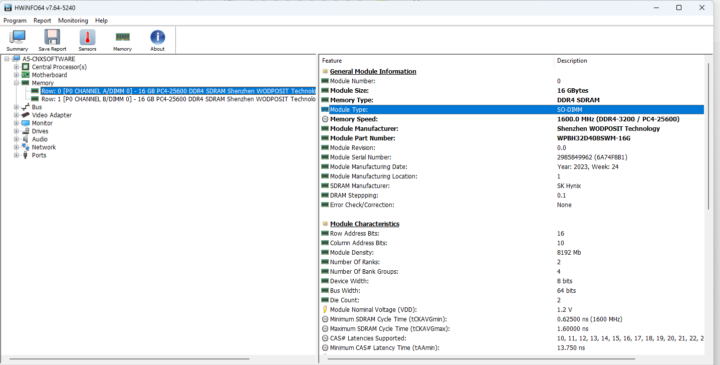Select the Network tree icon

point(25,147)
